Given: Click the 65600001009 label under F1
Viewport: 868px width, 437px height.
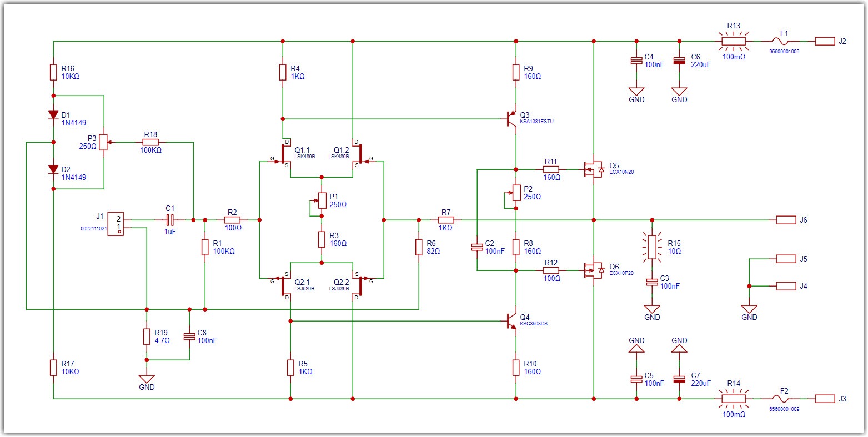Looking at the screenshot, I should pyautogui.click(x=784, y=51).
